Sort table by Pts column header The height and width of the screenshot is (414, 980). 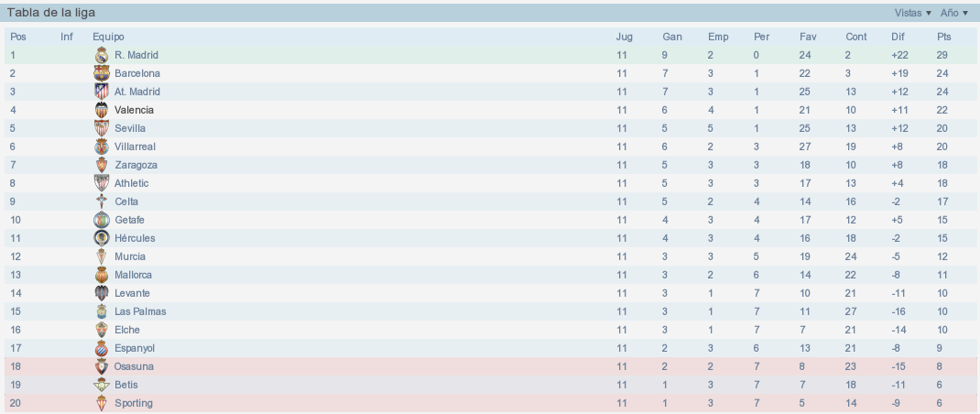[943, 37]
